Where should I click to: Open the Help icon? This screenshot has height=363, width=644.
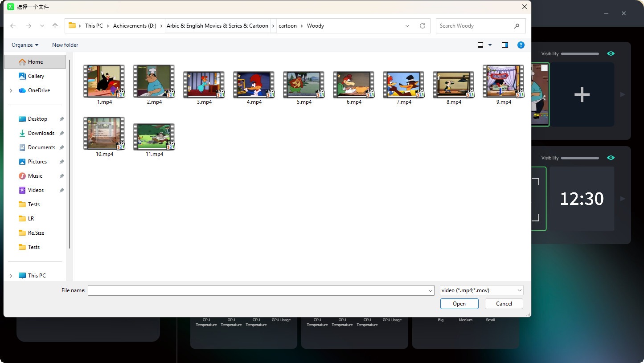click(x=521, y=45)
